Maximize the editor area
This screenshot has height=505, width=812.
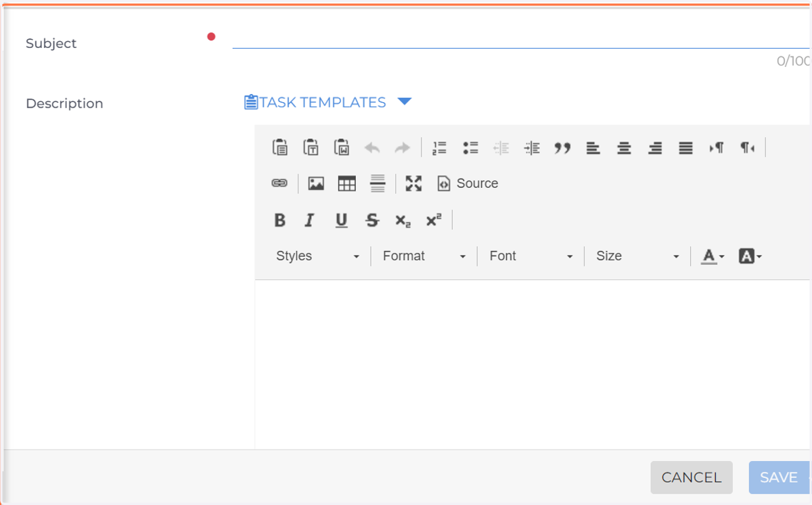click(413, 183)
